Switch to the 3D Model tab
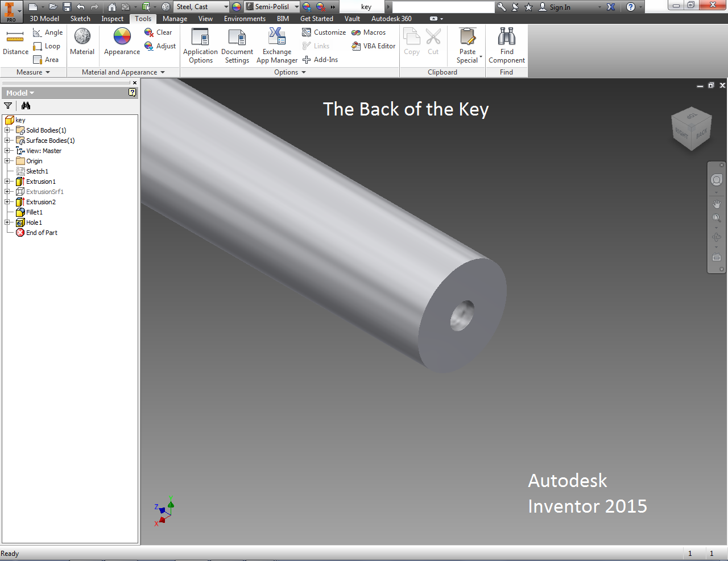This screenshot has width=728, height=561. tap(44, 19)
